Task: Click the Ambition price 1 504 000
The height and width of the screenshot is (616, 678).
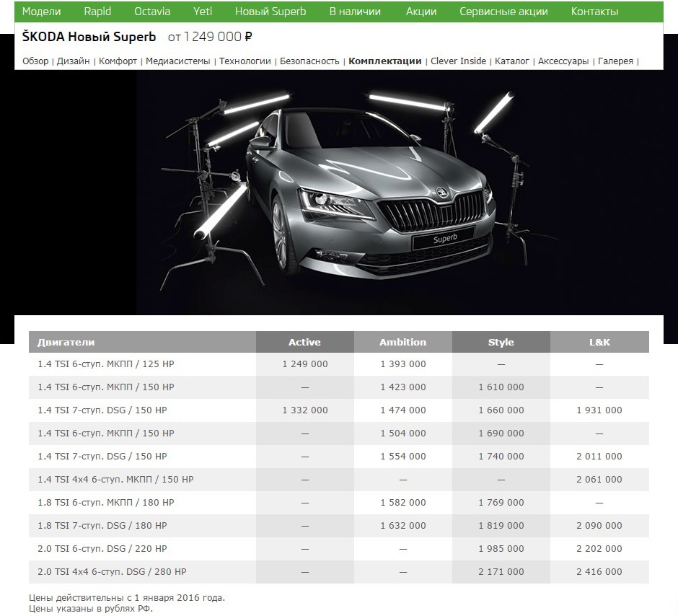Action: tap(403, 433)
